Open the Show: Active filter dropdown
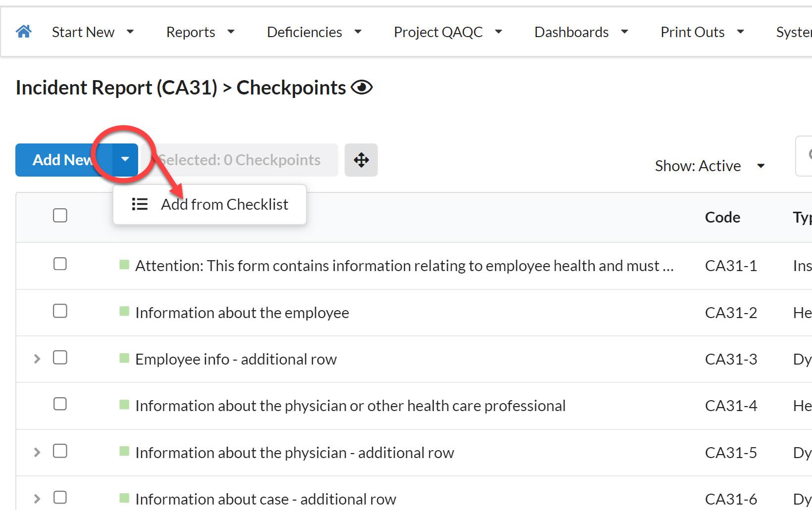Image resolution: width=812 pixels, height=510 pixels. (x=710, y=166)
